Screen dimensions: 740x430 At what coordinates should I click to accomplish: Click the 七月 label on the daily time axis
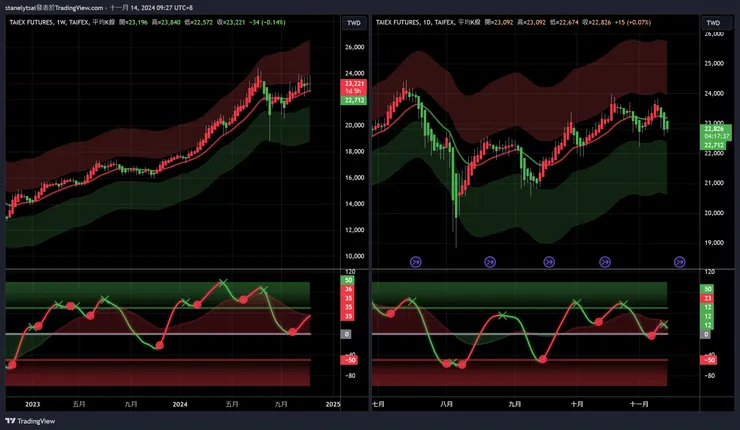click(x=378, y=404)
